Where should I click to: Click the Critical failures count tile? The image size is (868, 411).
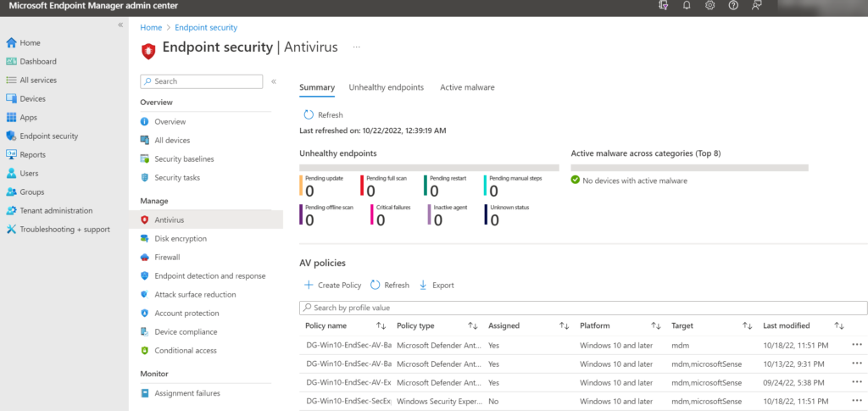point(391,216)
